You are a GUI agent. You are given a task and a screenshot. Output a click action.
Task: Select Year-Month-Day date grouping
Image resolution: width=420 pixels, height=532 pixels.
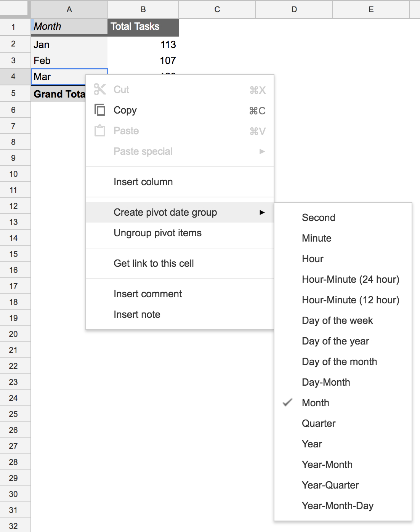(x=337, y=506)
